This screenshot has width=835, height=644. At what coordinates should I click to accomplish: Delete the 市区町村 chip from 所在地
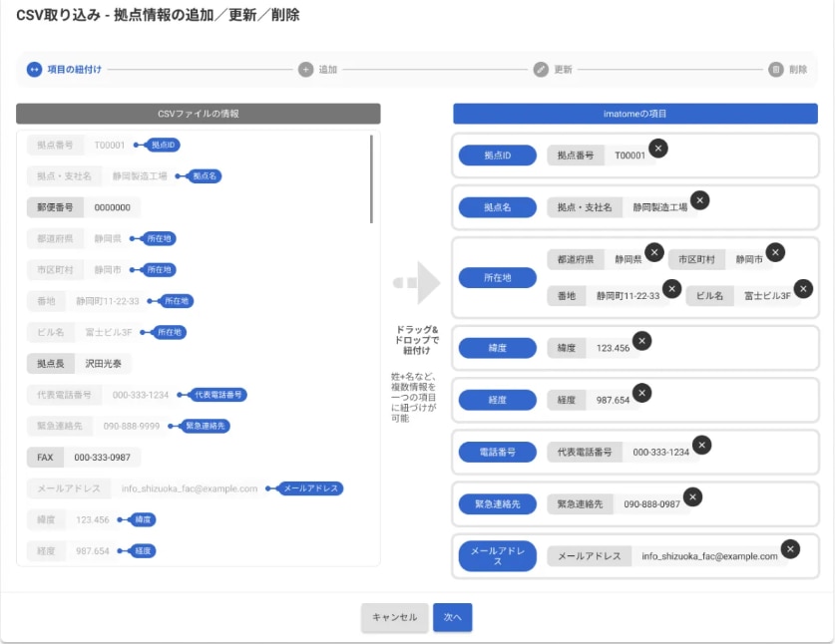pos(775,252)
